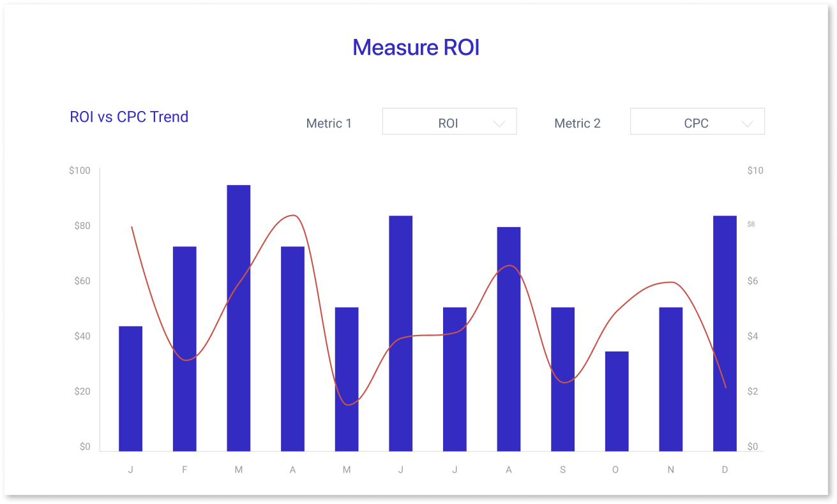Image resolution: width=837 pixels, height=504 pixels.
Task: Click the $2 axis label
Action: (753, 391)
